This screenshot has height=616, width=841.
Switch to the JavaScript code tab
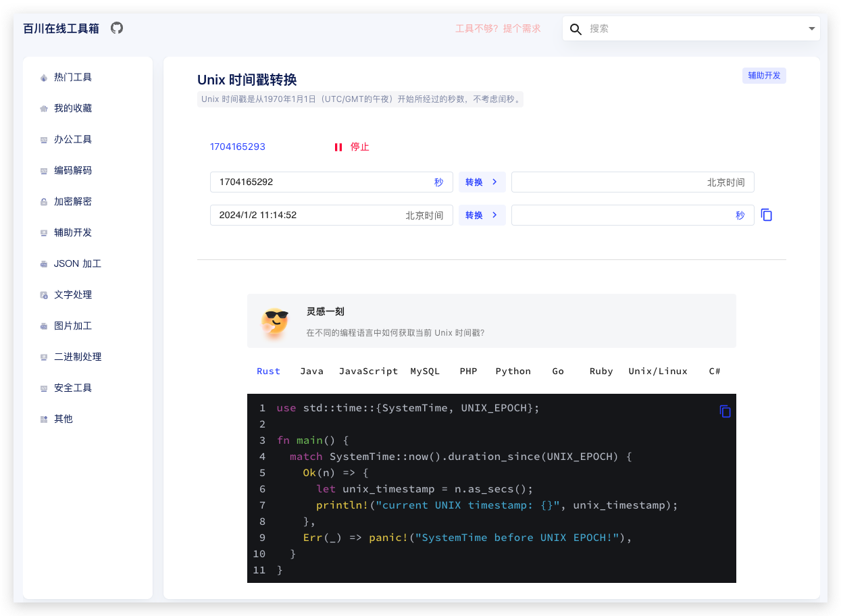368,371
